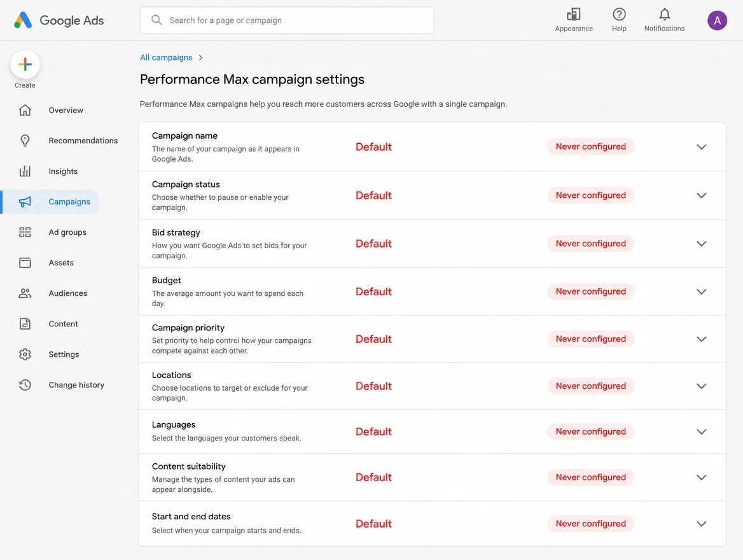
Task: Click the Recommendations lightbulb icon
Action: (x=25, y=141)
